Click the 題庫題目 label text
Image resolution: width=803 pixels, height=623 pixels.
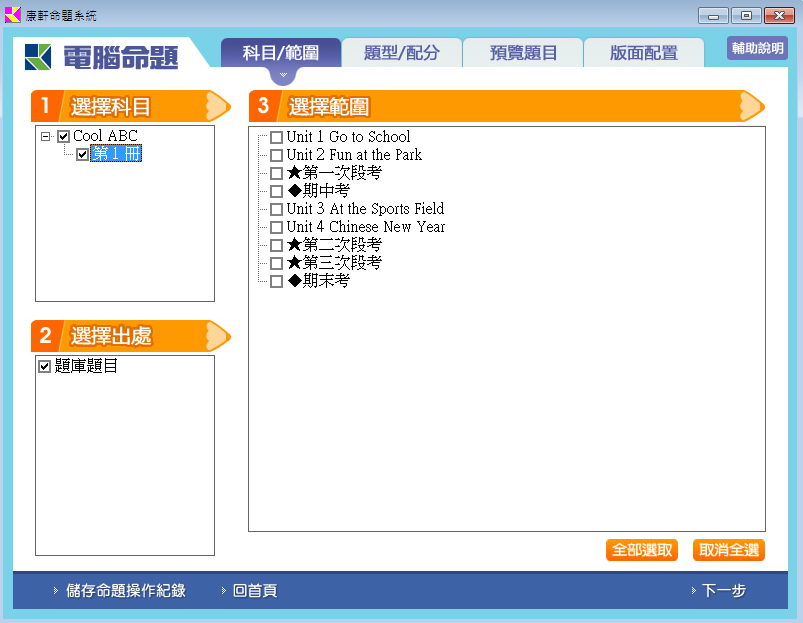86,366
